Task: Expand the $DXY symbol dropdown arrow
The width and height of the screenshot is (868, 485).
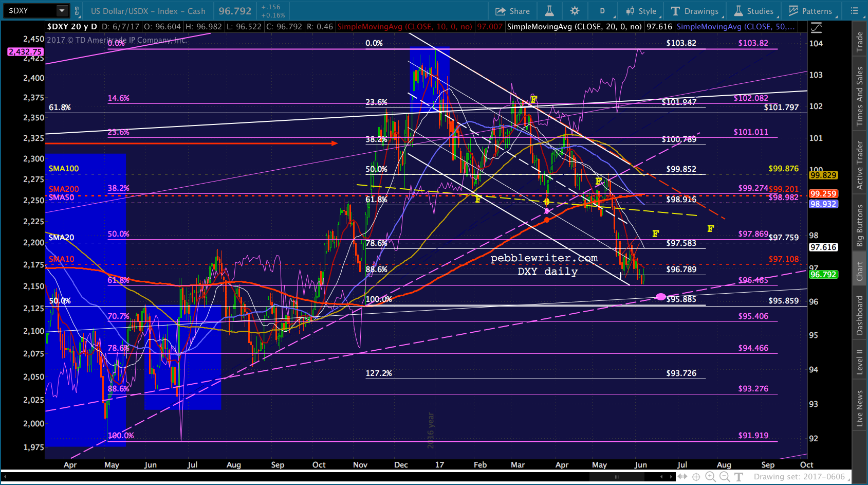Action: click(62, 10)
